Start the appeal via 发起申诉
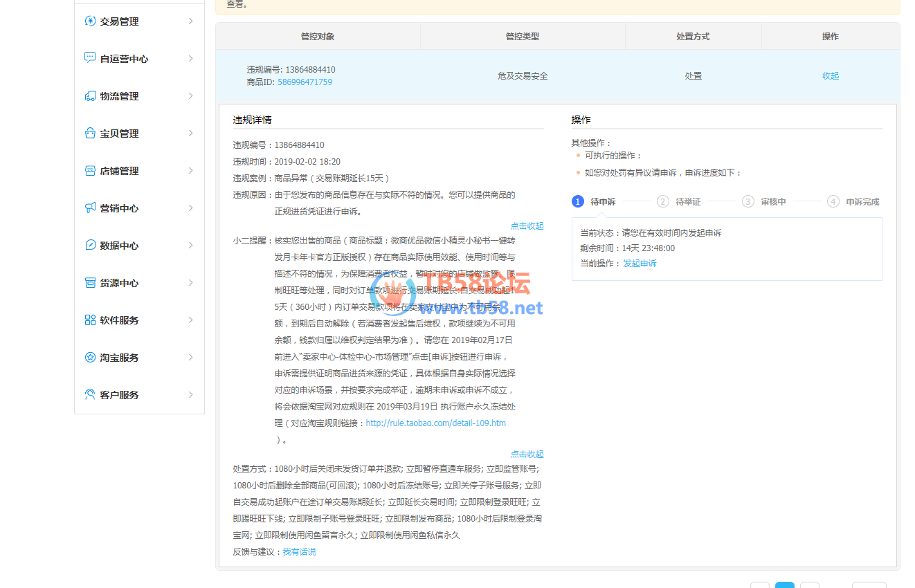The height and width of the screenshot is (588, 915). point(640,264)
